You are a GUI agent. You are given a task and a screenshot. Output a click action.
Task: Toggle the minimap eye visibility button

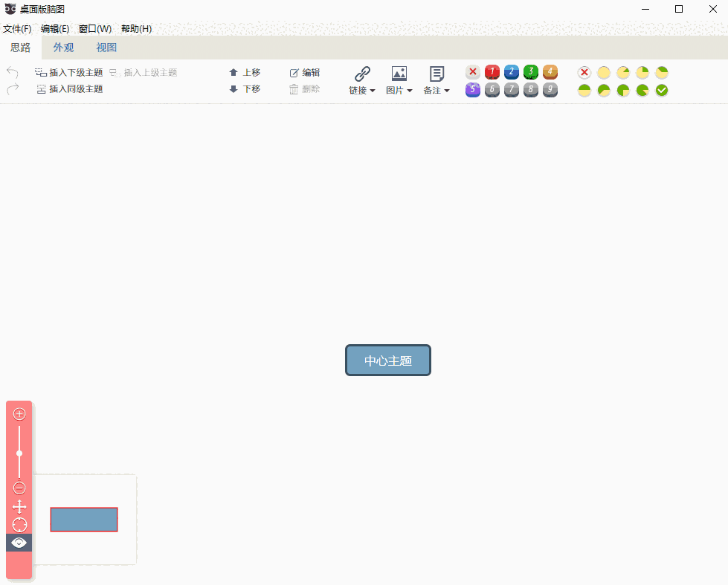pos(19,543)
